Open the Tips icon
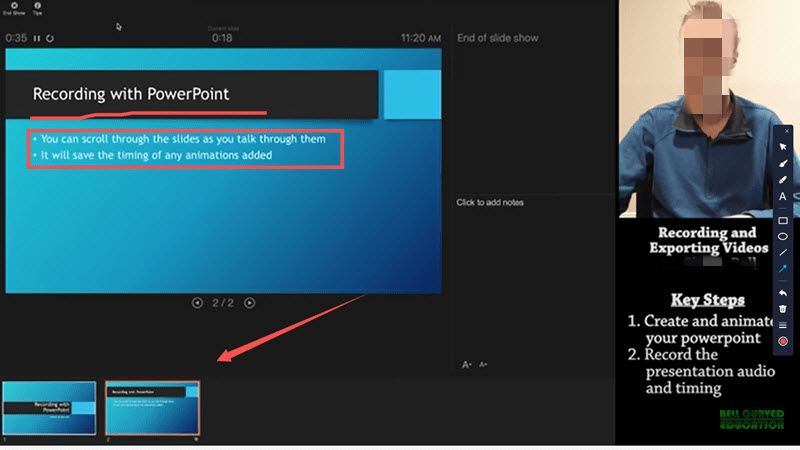The image size is (800, 450). pyautogui.click(x=37, y=8)
